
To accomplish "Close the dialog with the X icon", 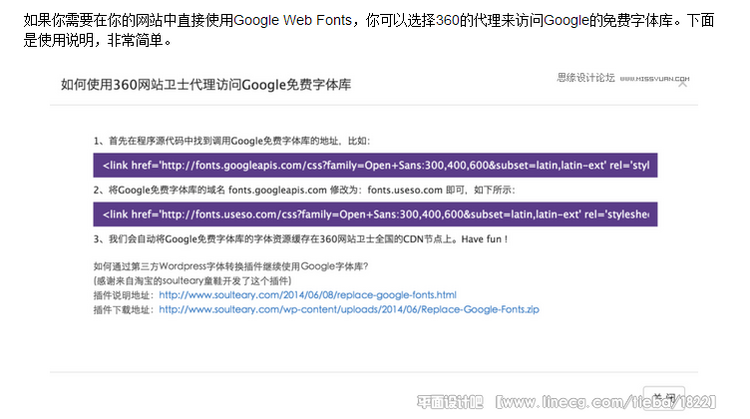I will point(683,84).
